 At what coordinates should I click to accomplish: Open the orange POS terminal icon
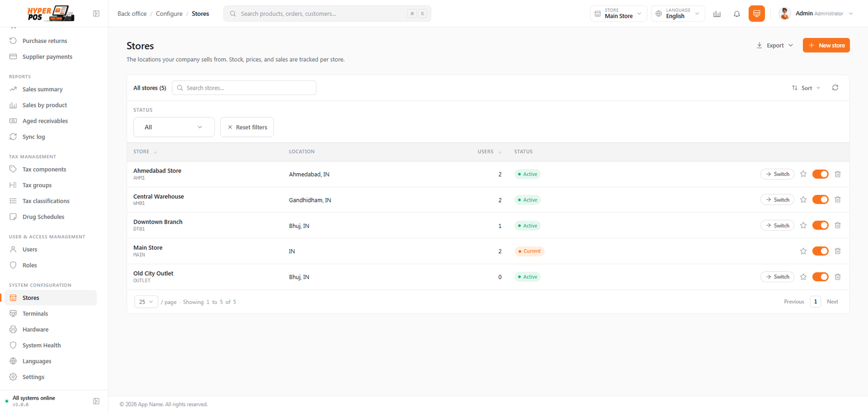(756, 14)
